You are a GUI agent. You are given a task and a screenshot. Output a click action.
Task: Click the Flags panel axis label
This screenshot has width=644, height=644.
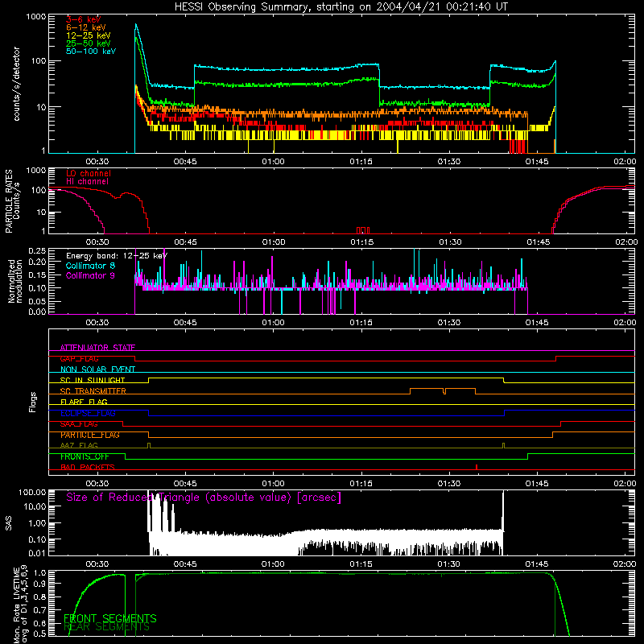32,402
